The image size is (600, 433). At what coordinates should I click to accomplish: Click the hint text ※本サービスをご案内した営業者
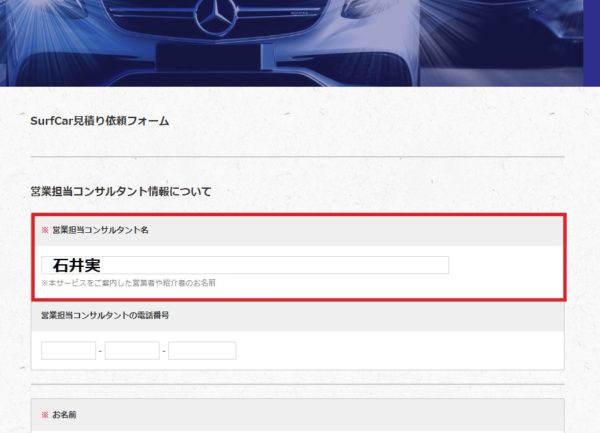(x=128, y=283)
